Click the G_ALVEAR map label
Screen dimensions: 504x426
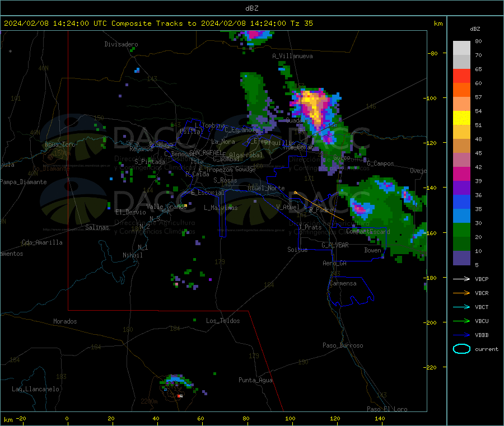point(335,245)
